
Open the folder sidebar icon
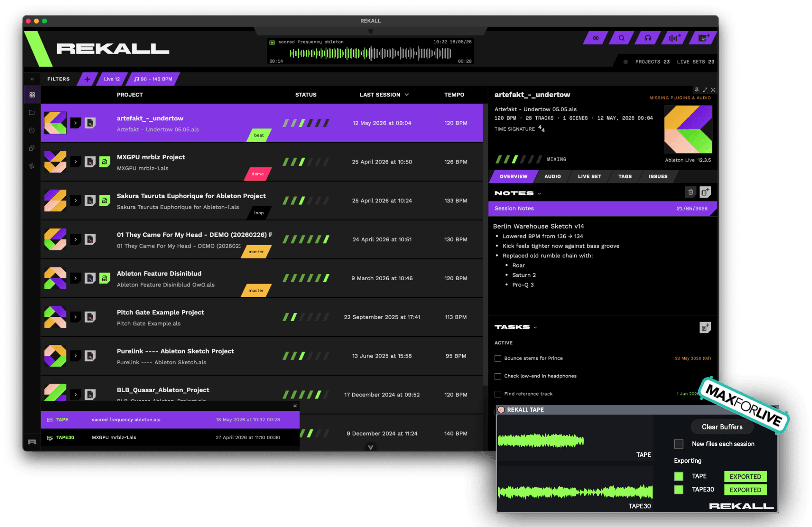coord(32,112)
